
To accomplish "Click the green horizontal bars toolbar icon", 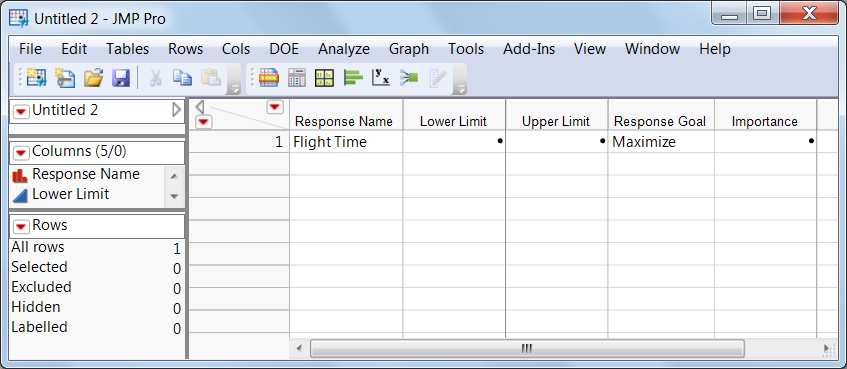I will (353, 79).
